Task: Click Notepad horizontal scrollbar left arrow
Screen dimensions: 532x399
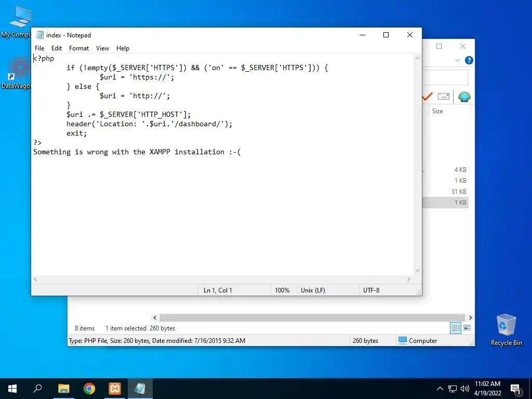Action: tap(35, 279)
